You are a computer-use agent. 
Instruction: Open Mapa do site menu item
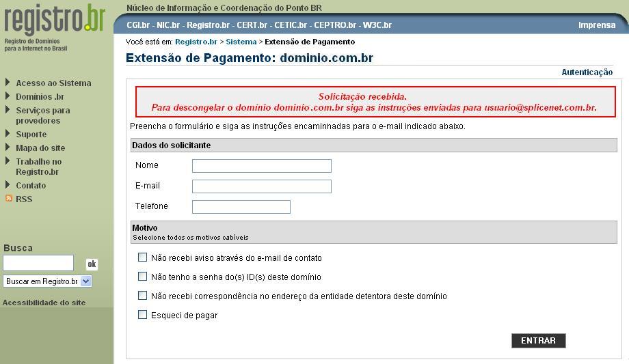[40, 148]
